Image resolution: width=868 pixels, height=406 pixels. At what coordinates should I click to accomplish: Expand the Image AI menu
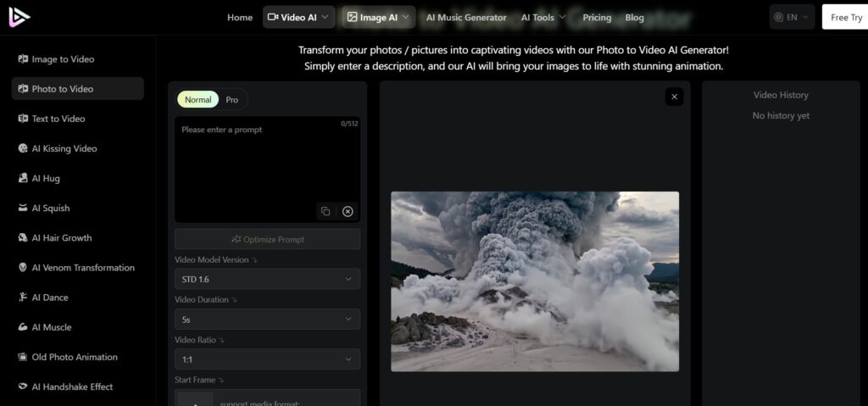tap(379, 17)
